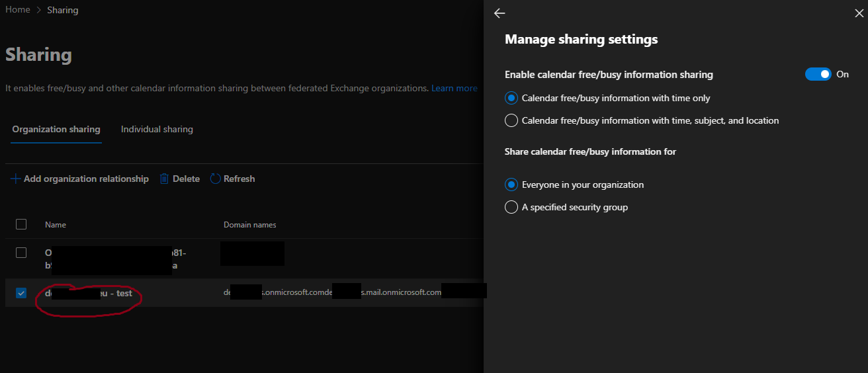Open the relationship name ending in '- test'
Viewport: 868px width, 373px height.
coord(89,293)
